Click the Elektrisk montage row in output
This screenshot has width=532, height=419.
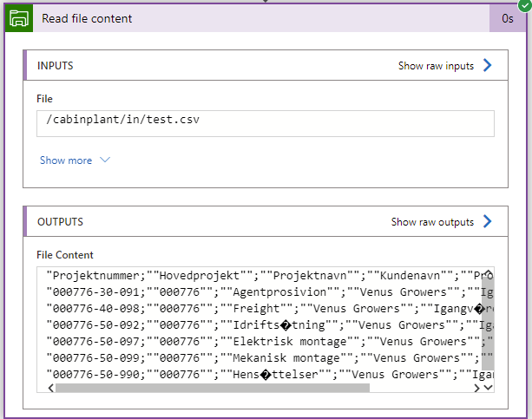click(x=260, y=341)
